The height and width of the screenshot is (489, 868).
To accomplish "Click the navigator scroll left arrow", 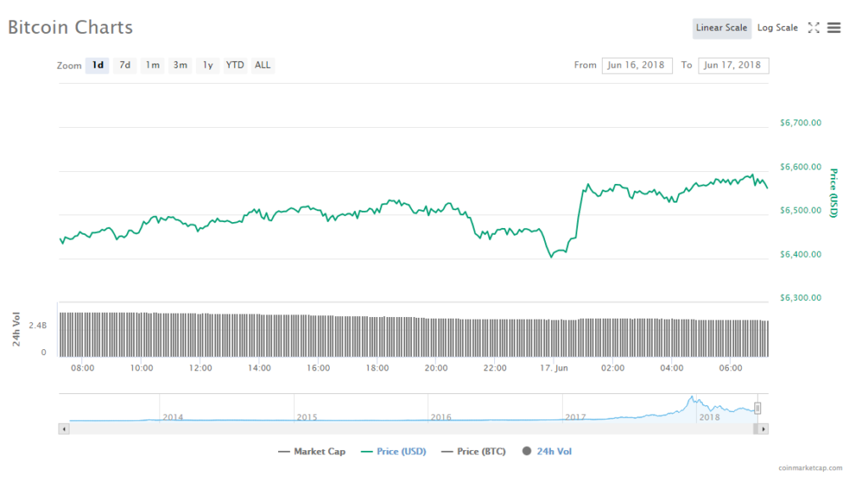I will [64, 430].
